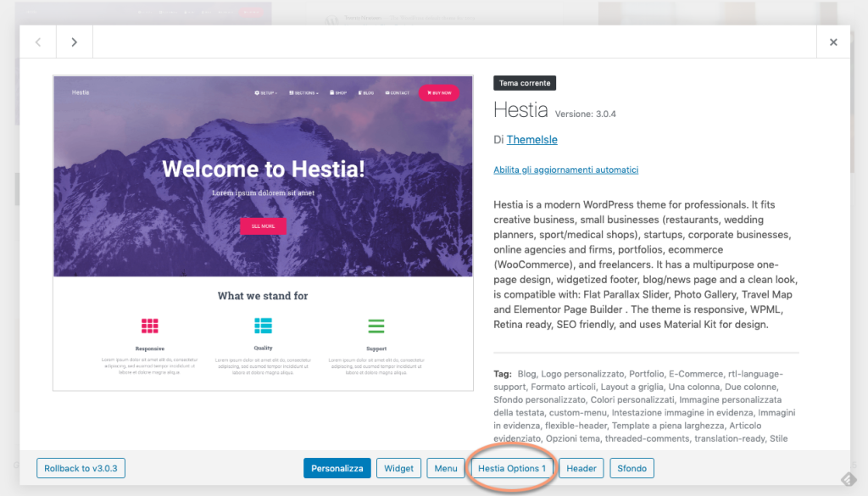Click Welcome to Hestia! heading in preview
Viewport: 868px width, 496px height.
263,169
